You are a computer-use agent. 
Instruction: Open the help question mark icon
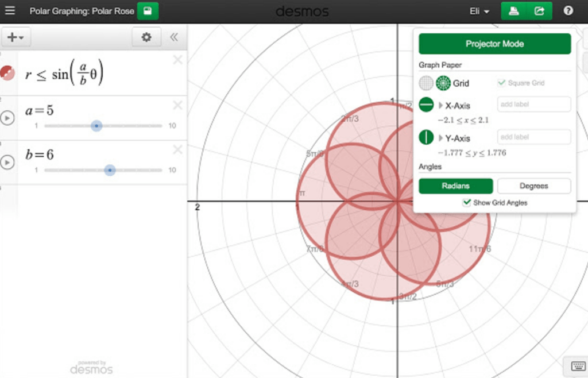(x=568, y=10)
